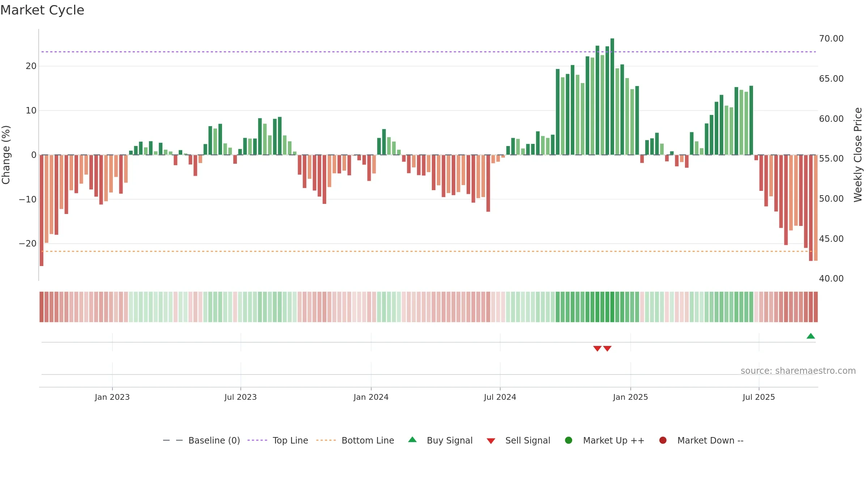Click the source: sharemaestro.com text
Viewport: 868px width, 488px height.
coord(798,371)
